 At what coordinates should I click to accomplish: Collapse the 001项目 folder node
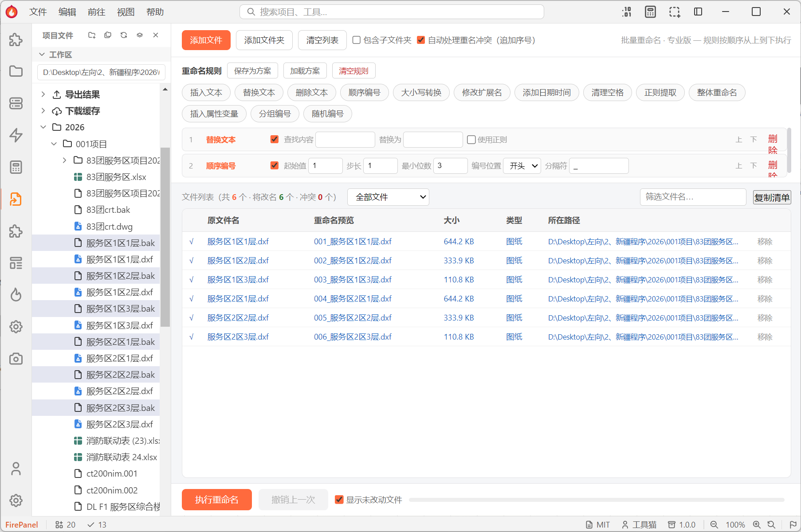click(54, 144)
